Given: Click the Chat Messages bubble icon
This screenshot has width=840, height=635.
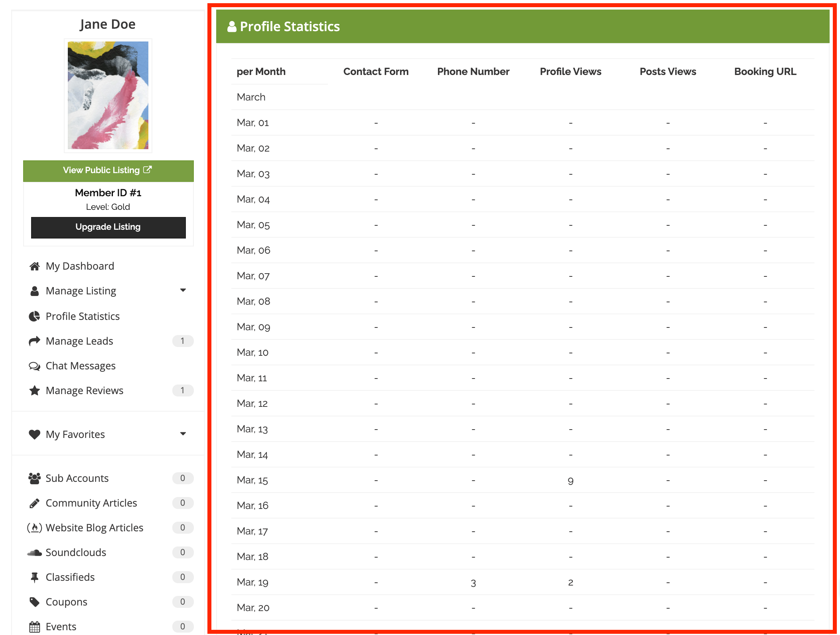Looking at the screenshot, I should [35, 366].
